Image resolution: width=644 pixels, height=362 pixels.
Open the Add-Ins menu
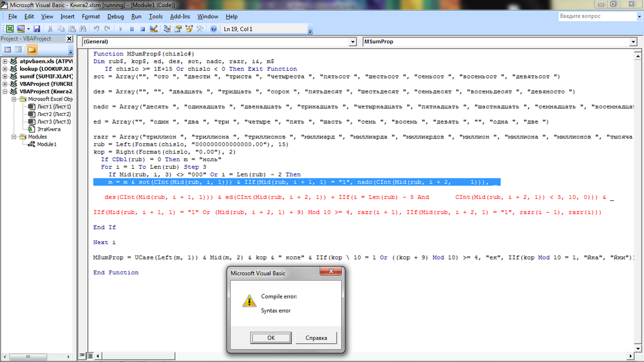click(x=180, y=16)
